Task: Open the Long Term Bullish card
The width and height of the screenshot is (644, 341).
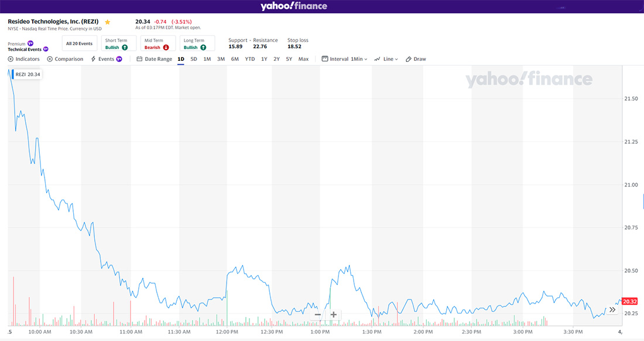Action: coord(197,43)
